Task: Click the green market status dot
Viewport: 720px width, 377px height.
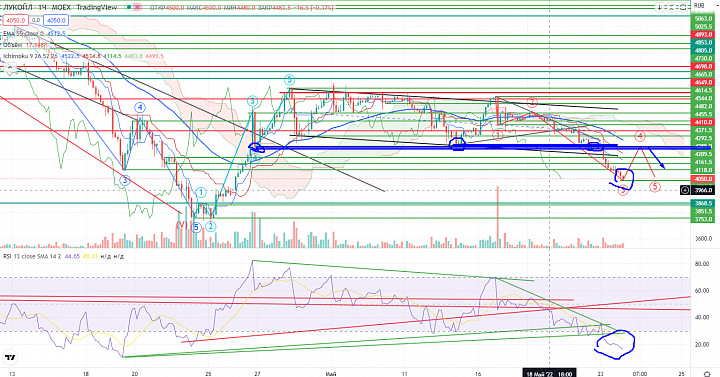Action: pyautogui.click(x=129, y=7)
